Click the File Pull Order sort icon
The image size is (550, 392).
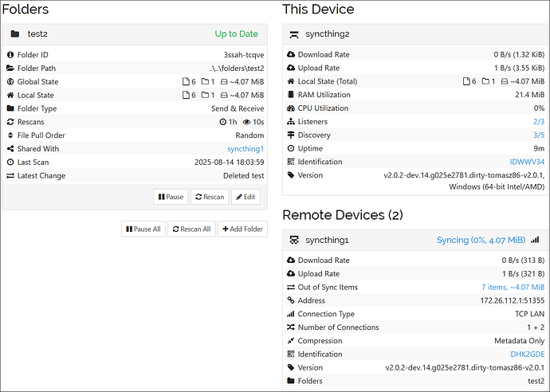click(x=10, y=135)
